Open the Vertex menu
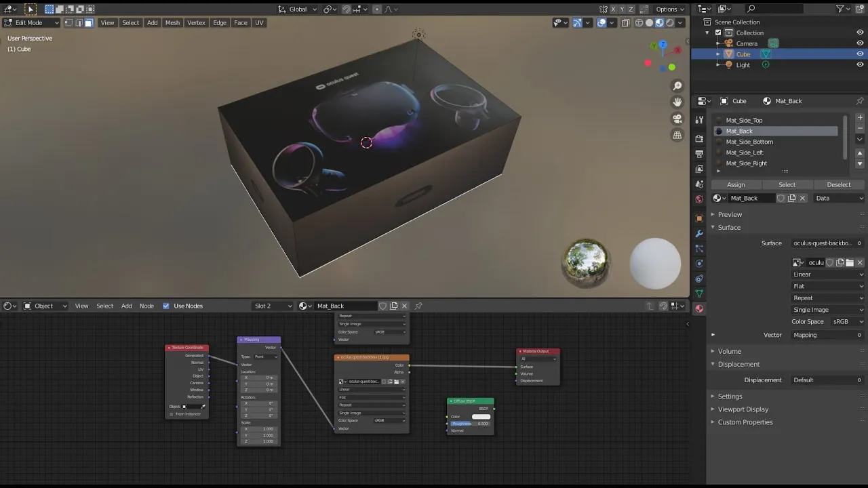Screen dimensions: 868x488 (196, 22)
